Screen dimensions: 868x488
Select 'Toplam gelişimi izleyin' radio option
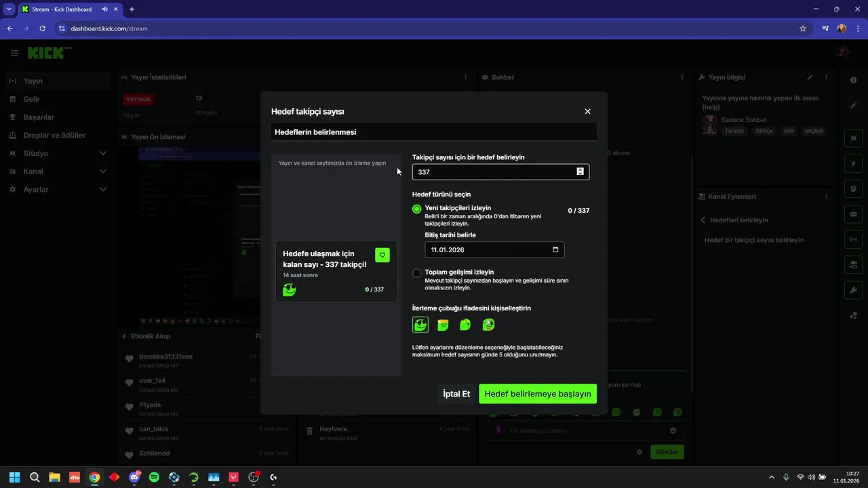coord(416,273)
